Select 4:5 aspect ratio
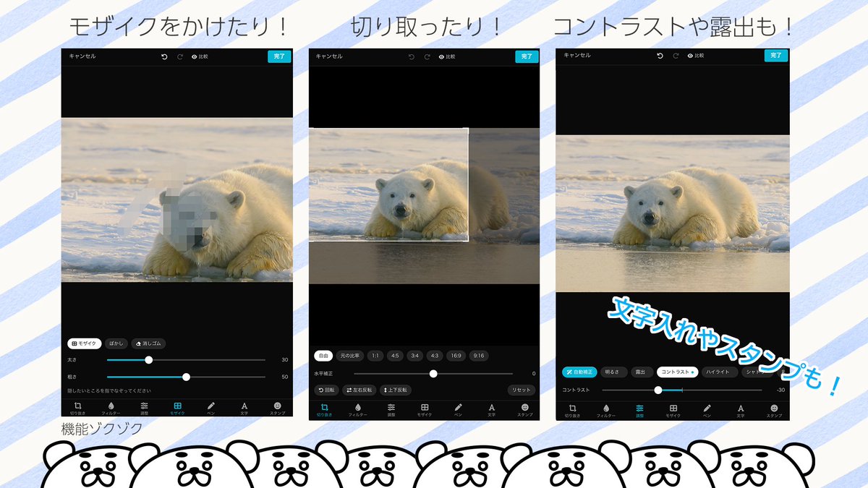 click(x=395, y=356)
